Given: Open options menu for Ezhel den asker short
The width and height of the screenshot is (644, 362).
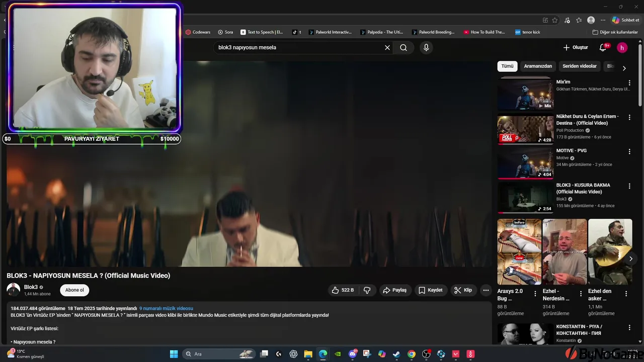Looking at the screenshot, I should [626, 294].
